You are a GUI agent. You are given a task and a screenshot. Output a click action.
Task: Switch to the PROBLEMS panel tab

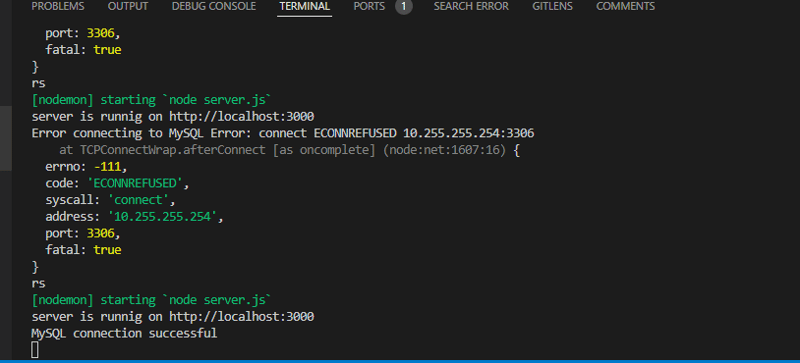click(x=58, y=7)
